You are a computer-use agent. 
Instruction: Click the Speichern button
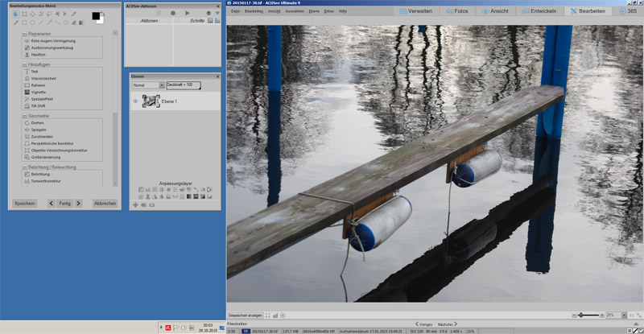click(x=24, y=204)
